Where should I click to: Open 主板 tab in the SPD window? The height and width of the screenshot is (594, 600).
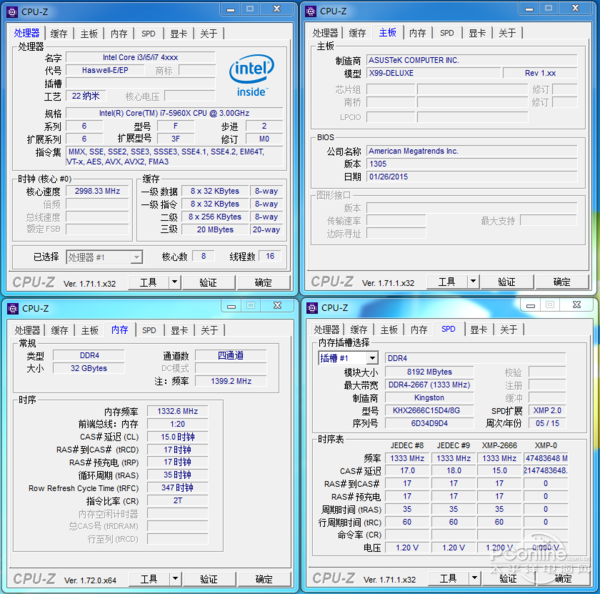coord(389,330)
